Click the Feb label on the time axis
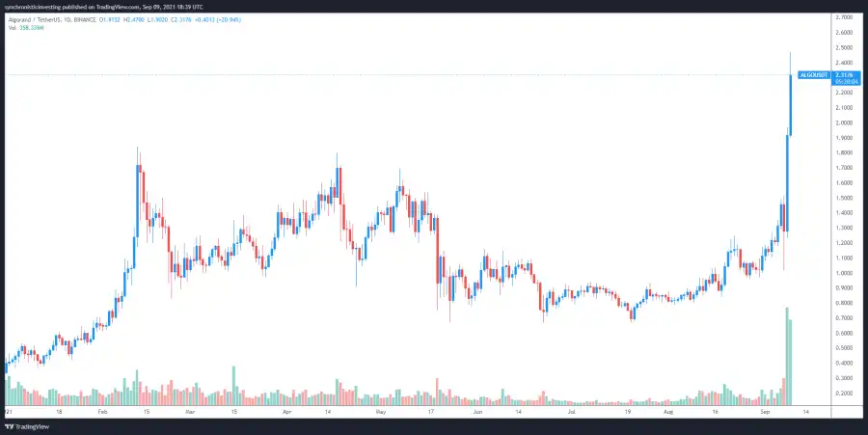Screen dimensions: 868x435 [x=100, y=412]
